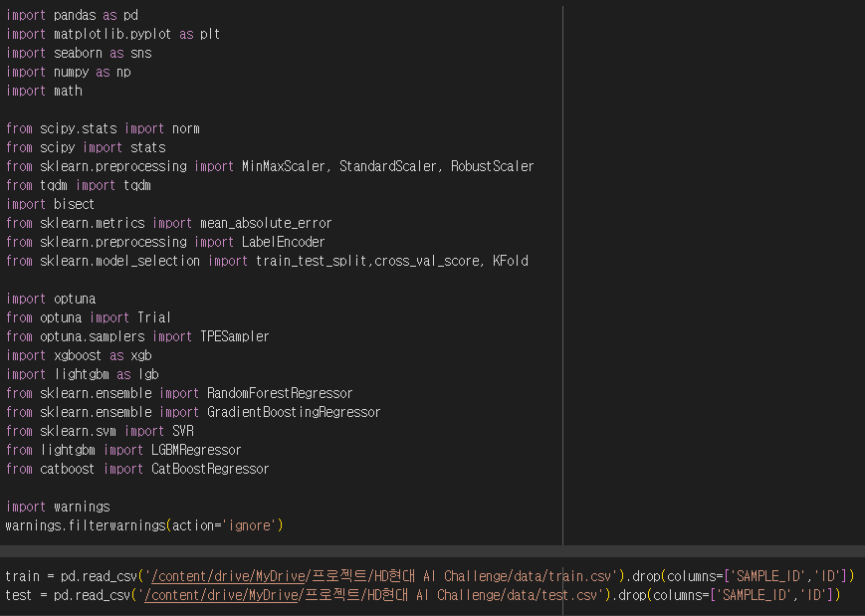This screenshot has height=616, width=865.
Task: Select the 'import matplotlib.pyplot as plt' line
Action: click(112, 34)
